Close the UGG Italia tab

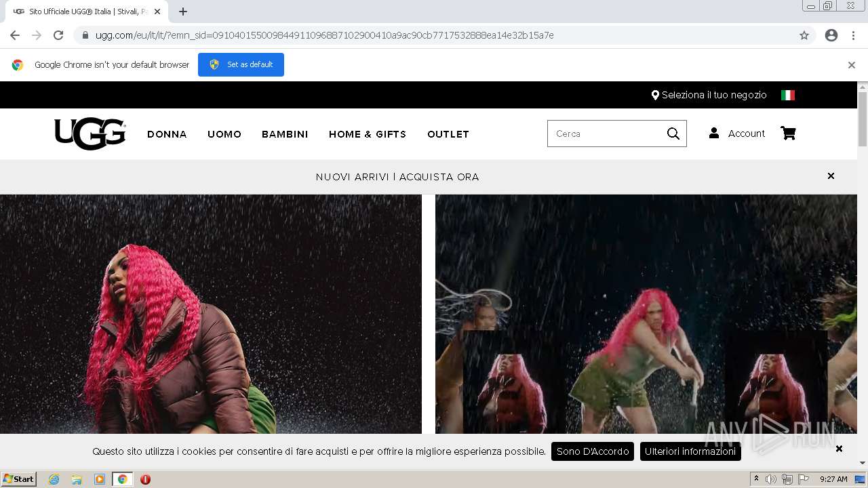(x=157, y=12)
